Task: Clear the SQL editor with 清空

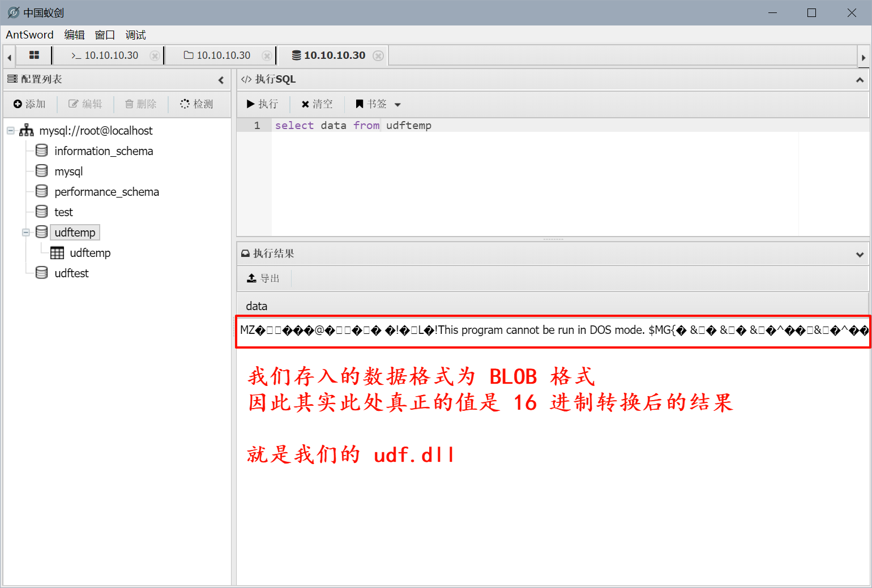Action: coord(317,104)
